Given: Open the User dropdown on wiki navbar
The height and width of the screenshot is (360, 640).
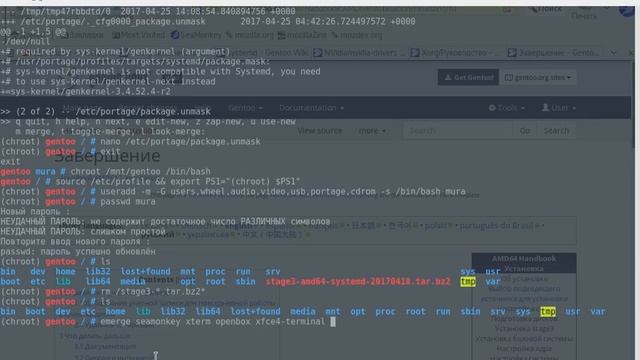Looking at the screenshot, I should tap(559, 108).
